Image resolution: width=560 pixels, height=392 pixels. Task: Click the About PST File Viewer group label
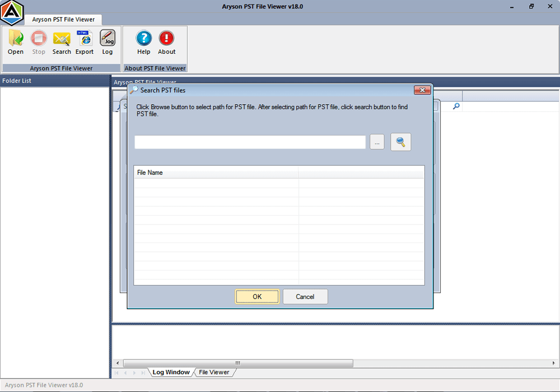click(155, 68)
